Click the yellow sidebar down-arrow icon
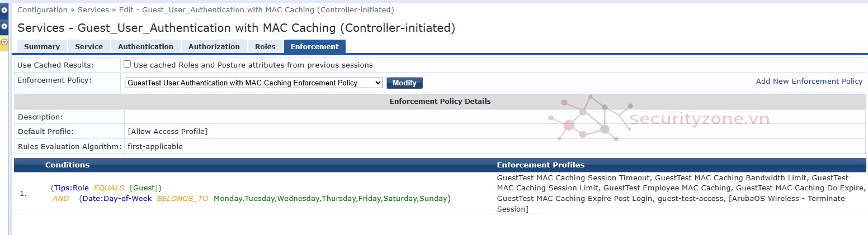Image resolution: width=868 pixels, height=235 pixels. click(x=4, y=42)
